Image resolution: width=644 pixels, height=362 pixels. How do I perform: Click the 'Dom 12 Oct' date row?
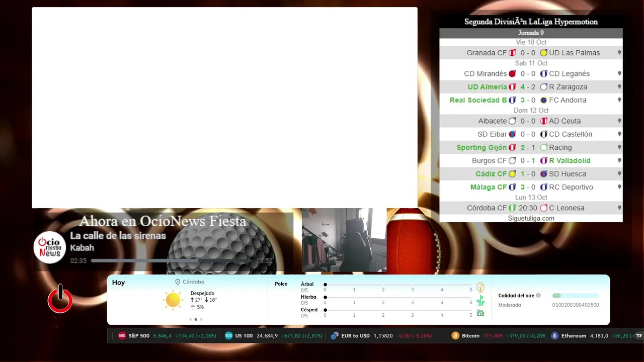tap(531, 111)
